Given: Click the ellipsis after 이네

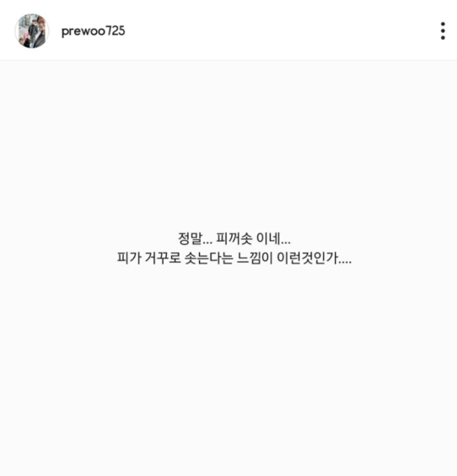Looking at the screenshot, I should click(x=286, y=243).
